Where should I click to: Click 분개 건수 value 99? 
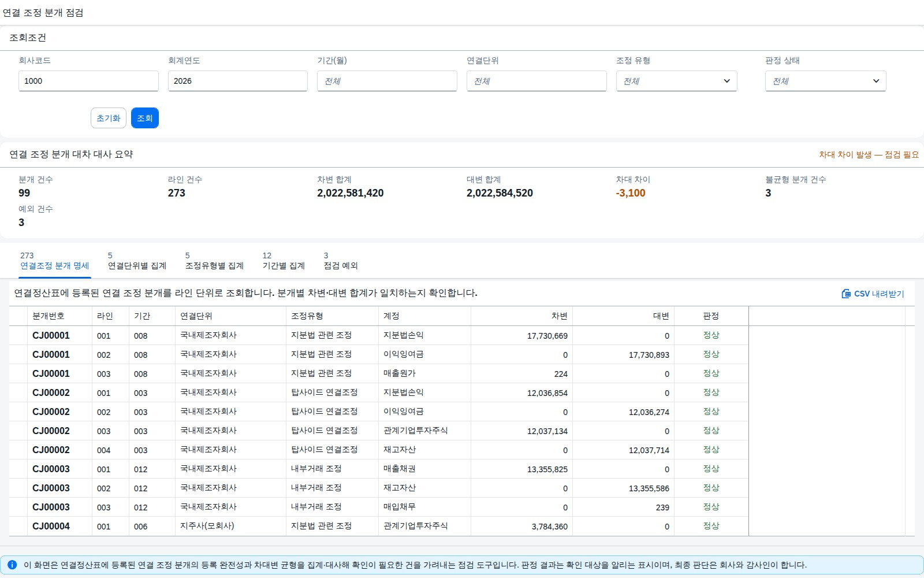point(24,193)
